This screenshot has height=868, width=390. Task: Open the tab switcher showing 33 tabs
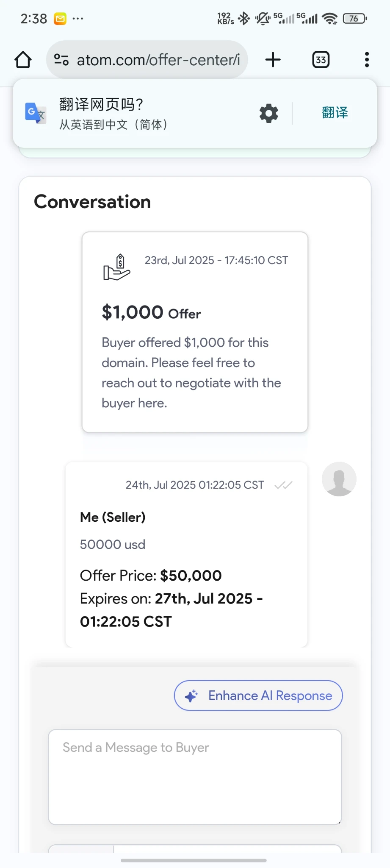click(321, 60)
